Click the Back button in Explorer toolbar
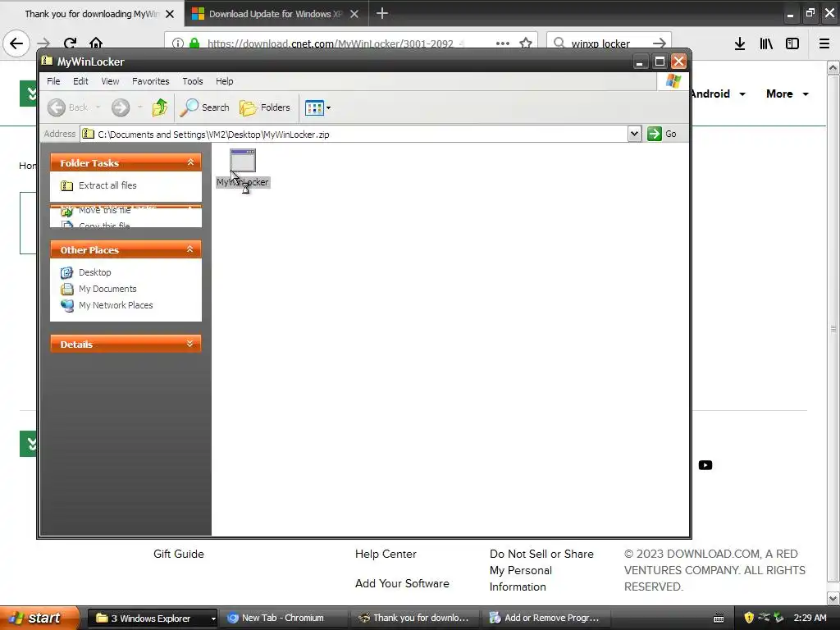Screen dimensions: 840x630 pos(68,107)
